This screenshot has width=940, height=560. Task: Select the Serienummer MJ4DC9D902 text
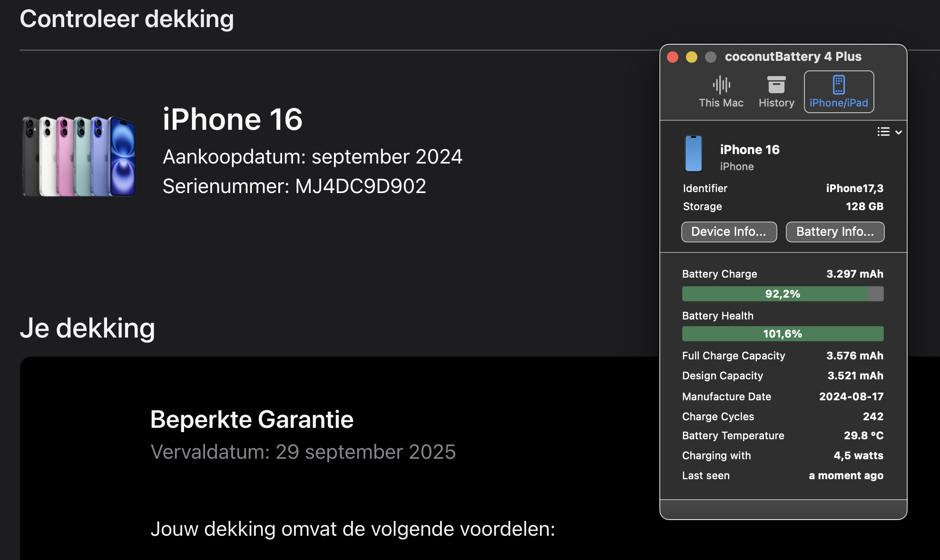(x=294, y=186)
